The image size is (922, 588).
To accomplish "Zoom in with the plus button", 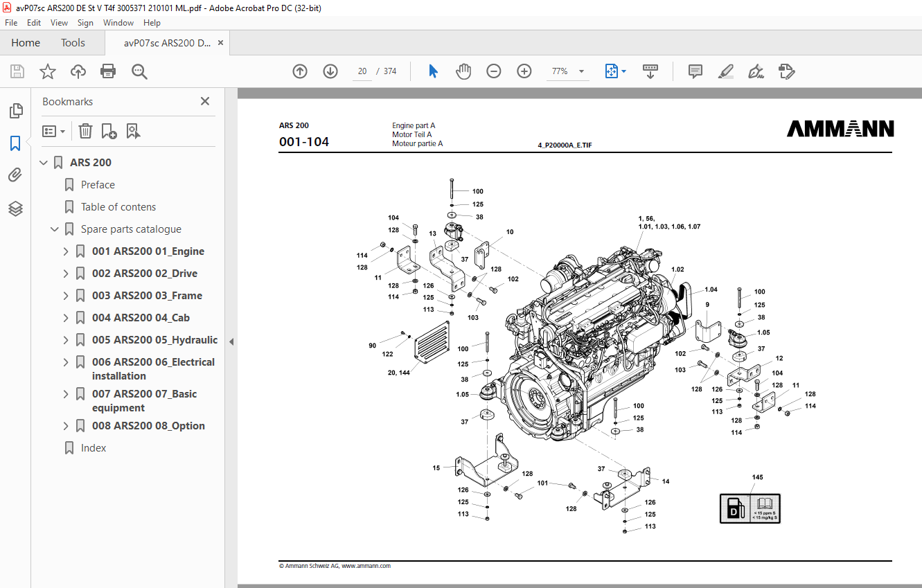I will tap(524, 71).
